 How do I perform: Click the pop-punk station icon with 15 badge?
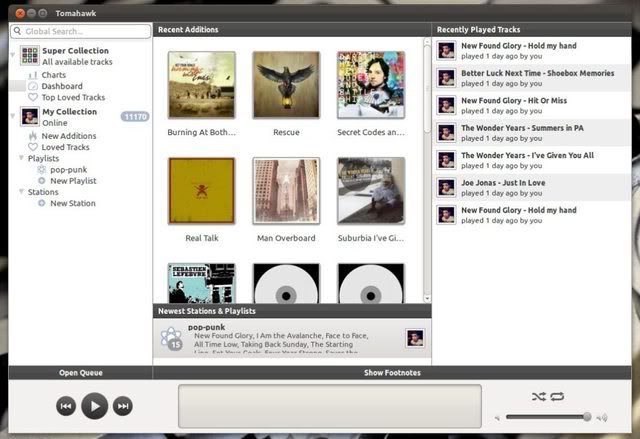(x=171, y=339)
